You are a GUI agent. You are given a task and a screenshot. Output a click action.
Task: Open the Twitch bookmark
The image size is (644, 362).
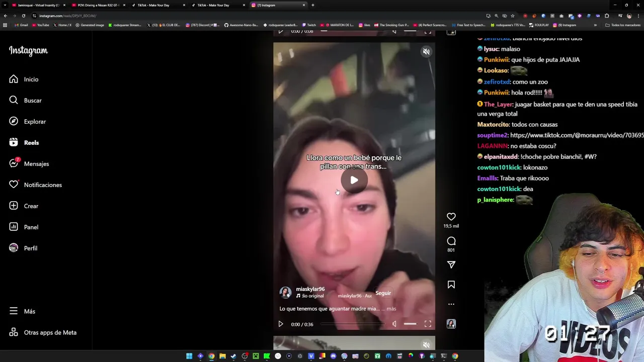309,25
